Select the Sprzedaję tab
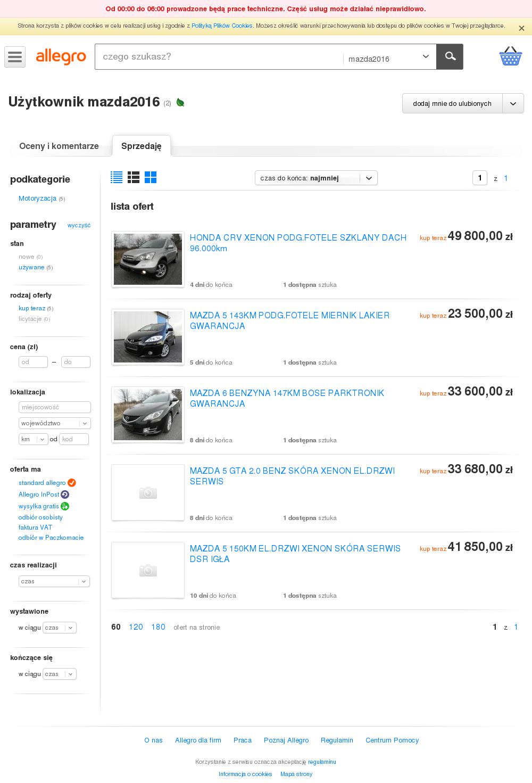532x783 pixels. 142,146
